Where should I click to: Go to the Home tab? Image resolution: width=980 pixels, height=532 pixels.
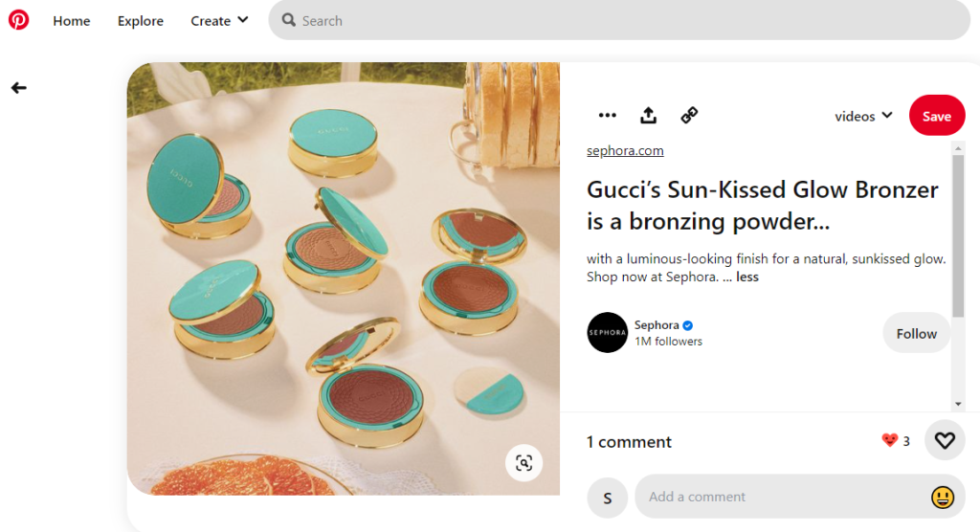(72, 20)
